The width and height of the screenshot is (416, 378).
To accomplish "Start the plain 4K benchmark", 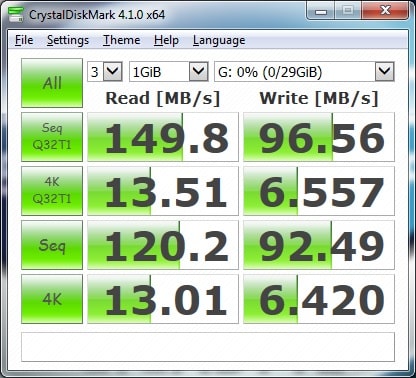I will pyautogui.click(x=52, y=299).
